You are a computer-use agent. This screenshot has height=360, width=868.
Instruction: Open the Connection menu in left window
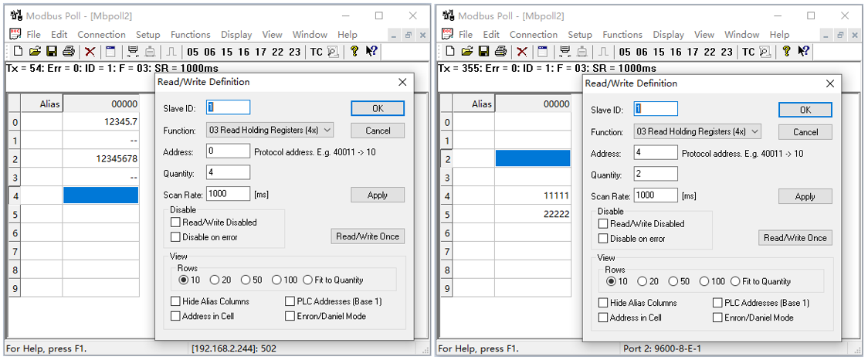(x=101, y=35)
